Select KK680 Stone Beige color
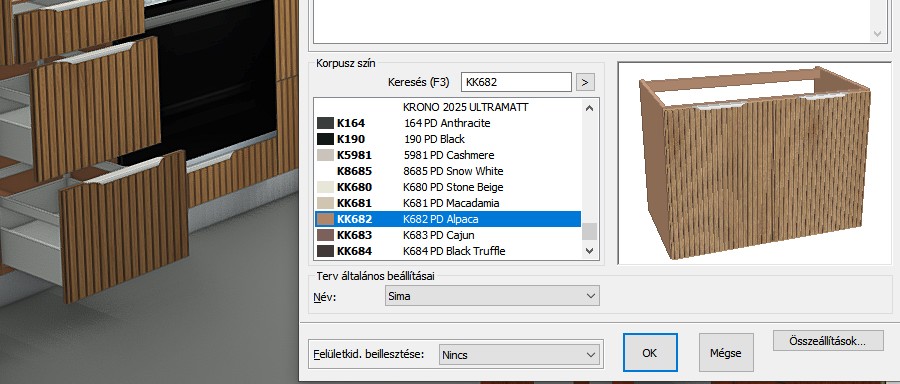The image size is (900, 384). tap(448, 187)
